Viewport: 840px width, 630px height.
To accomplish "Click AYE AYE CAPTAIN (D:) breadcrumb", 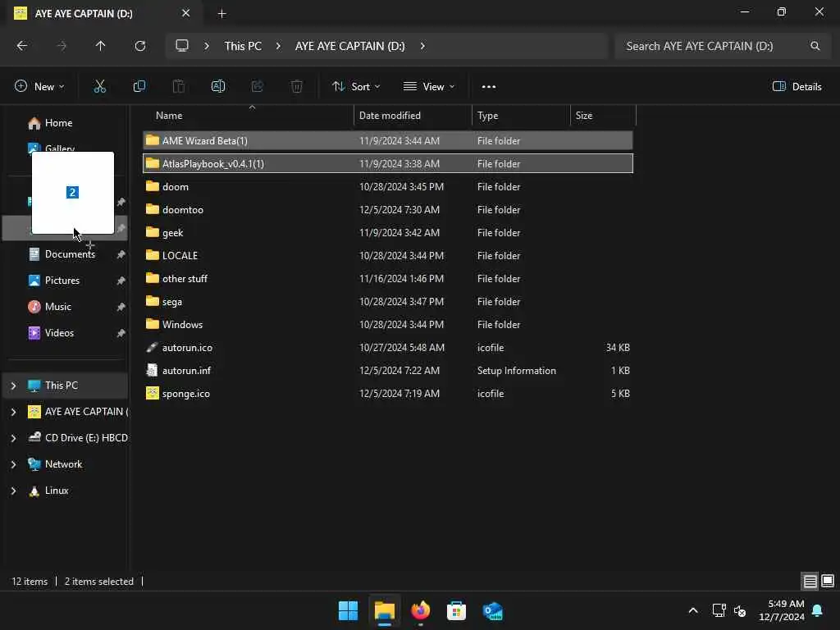I will pyautogui.click(x=349, y=46).
